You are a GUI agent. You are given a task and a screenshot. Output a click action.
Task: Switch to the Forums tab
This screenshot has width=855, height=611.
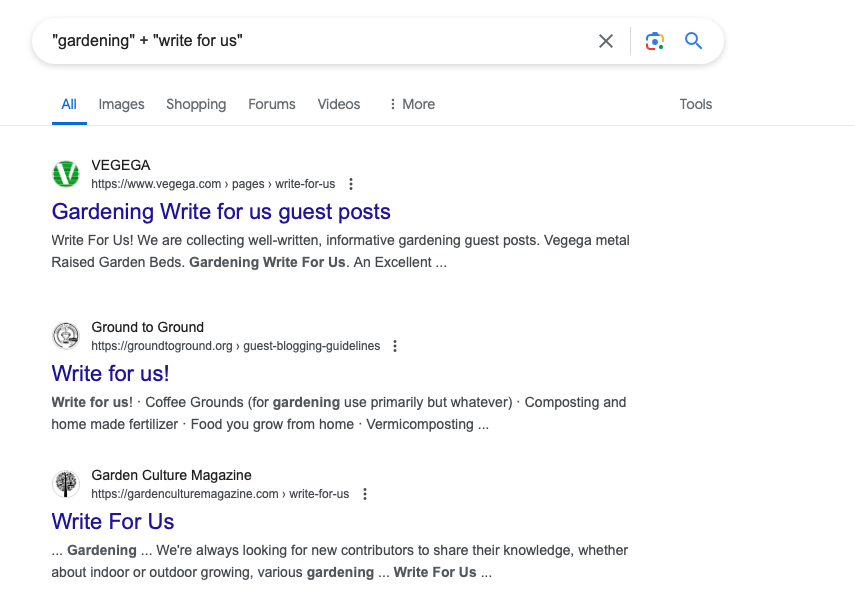coord(272,104)
